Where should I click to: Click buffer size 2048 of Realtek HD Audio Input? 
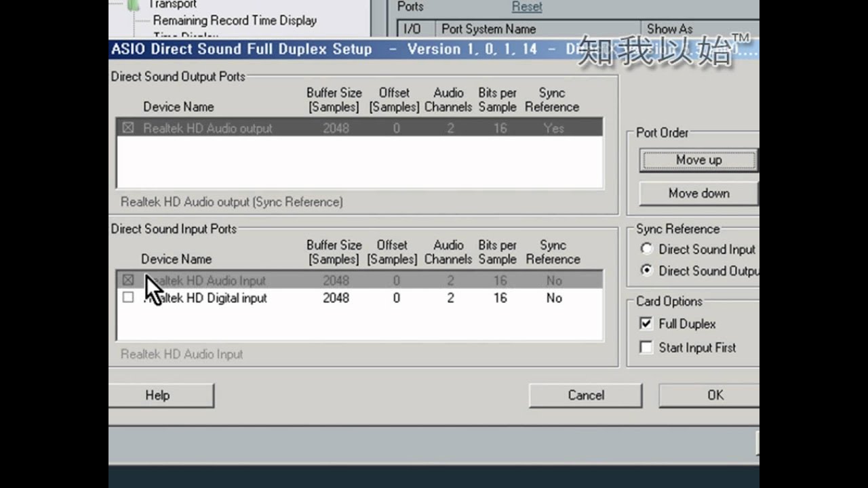click(336, 281)
